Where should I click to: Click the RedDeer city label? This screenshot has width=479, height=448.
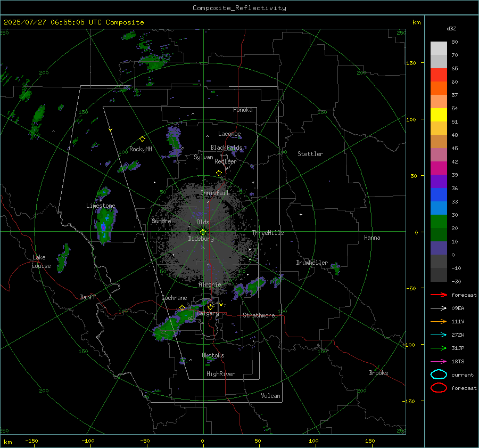coord(226,161)
